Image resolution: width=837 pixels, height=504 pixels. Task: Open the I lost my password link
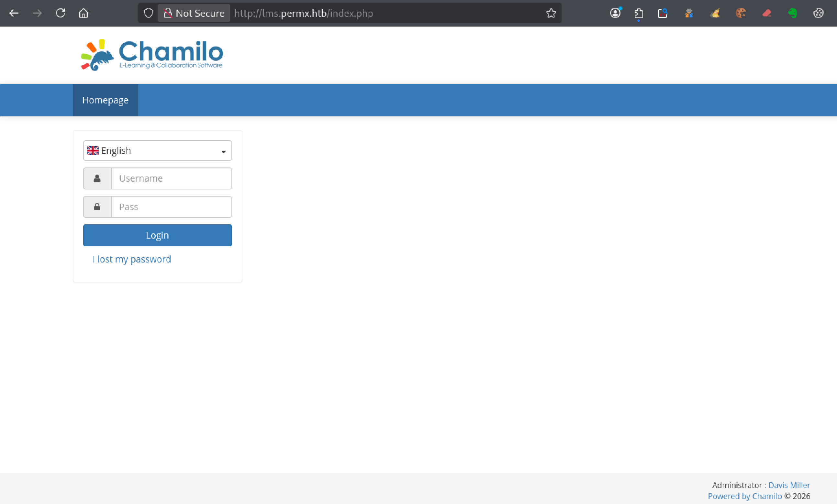coord(132,259)
